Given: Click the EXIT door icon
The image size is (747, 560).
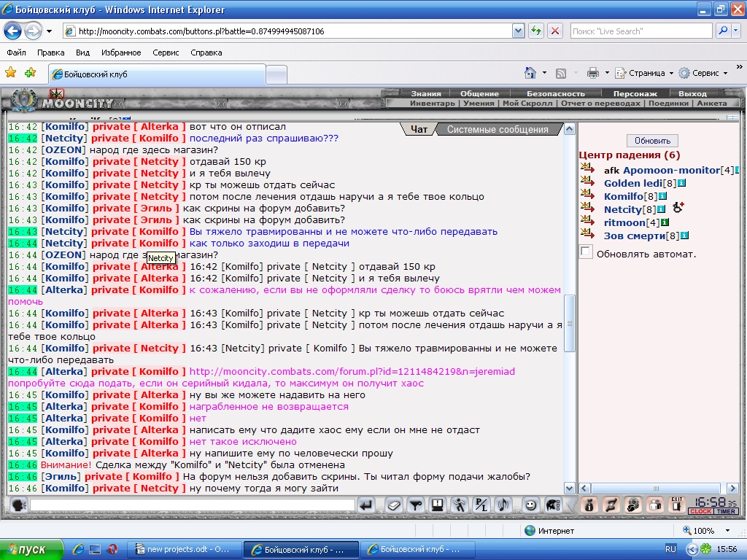Looking at the screenshot, I should (677, 505).
